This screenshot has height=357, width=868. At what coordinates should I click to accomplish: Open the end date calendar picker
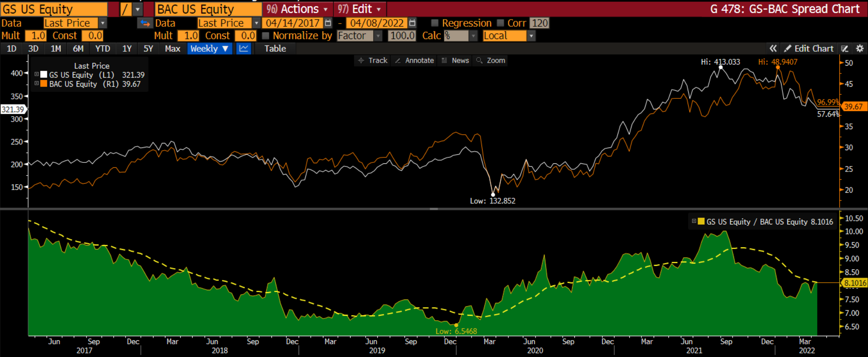(412, 23)
